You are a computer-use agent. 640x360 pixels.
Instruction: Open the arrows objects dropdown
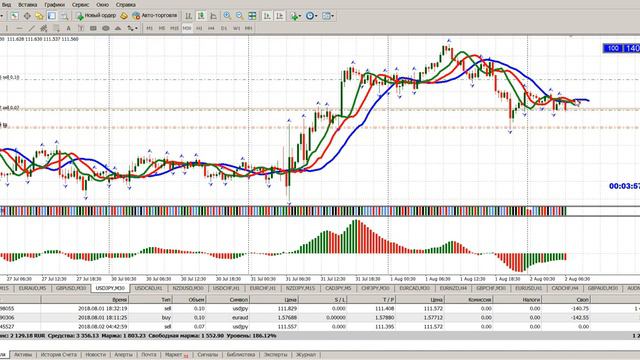pos(132,28)
